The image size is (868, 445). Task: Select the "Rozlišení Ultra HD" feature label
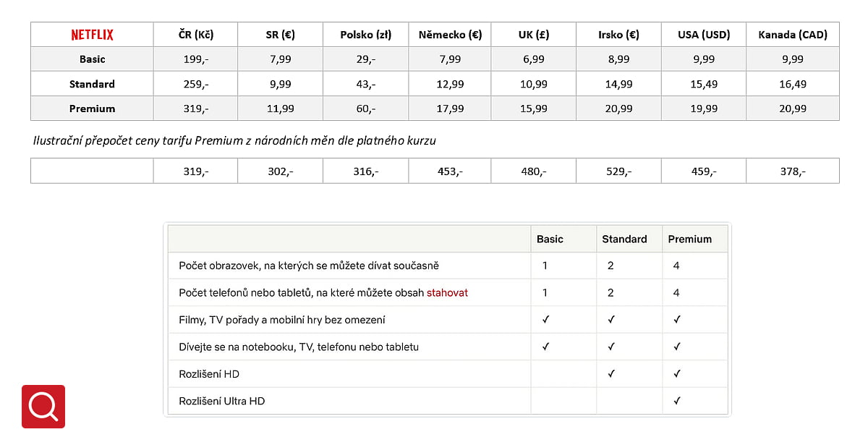(x=221, y=400)
